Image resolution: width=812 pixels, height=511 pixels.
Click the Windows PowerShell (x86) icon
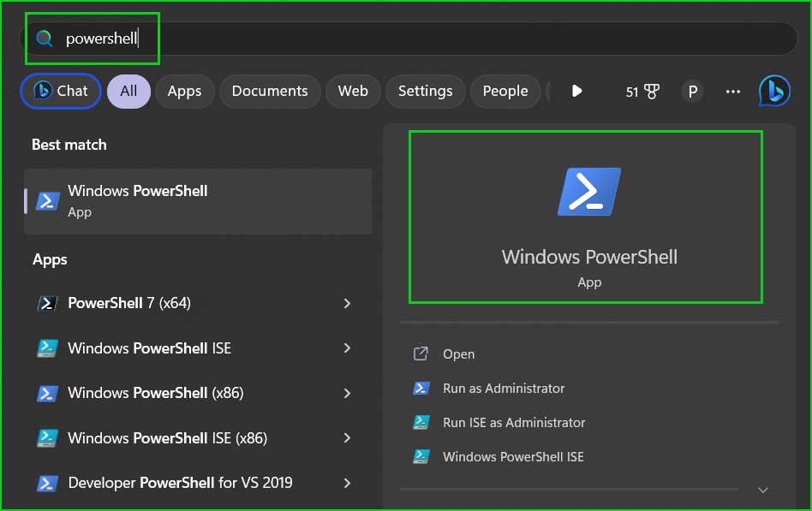[47, 393]
